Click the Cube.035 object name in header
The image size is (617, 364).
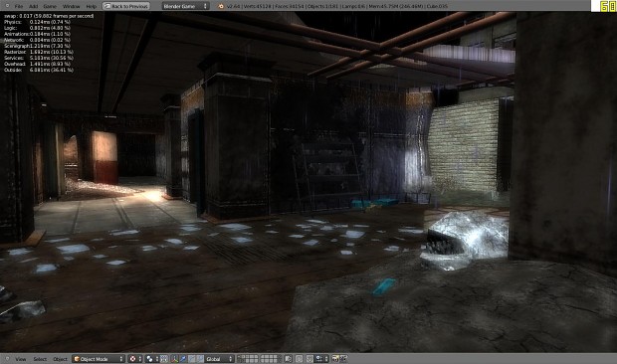click(437, 6)
